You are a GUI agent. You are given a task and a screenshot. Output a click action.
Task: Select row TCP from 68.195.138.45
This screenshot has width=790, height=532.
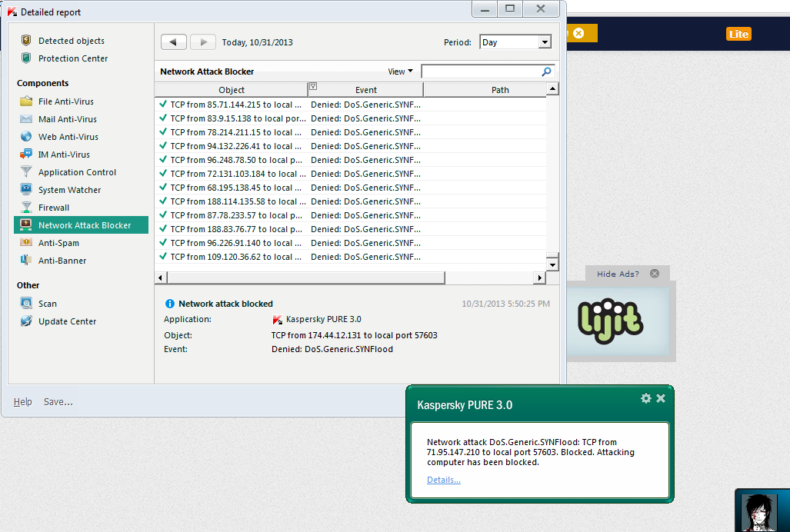[351, 188]
